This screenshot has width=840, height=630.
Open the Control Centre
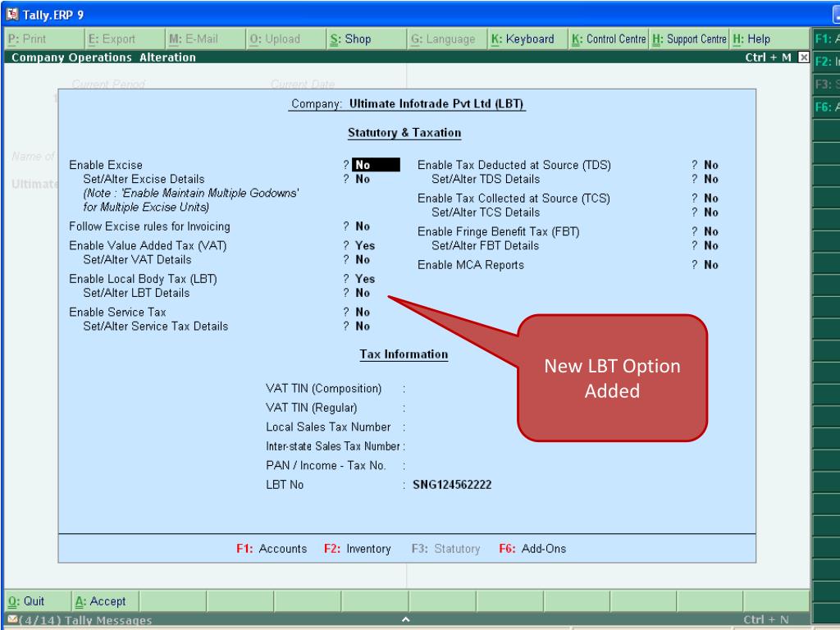(x=609, y=39)
